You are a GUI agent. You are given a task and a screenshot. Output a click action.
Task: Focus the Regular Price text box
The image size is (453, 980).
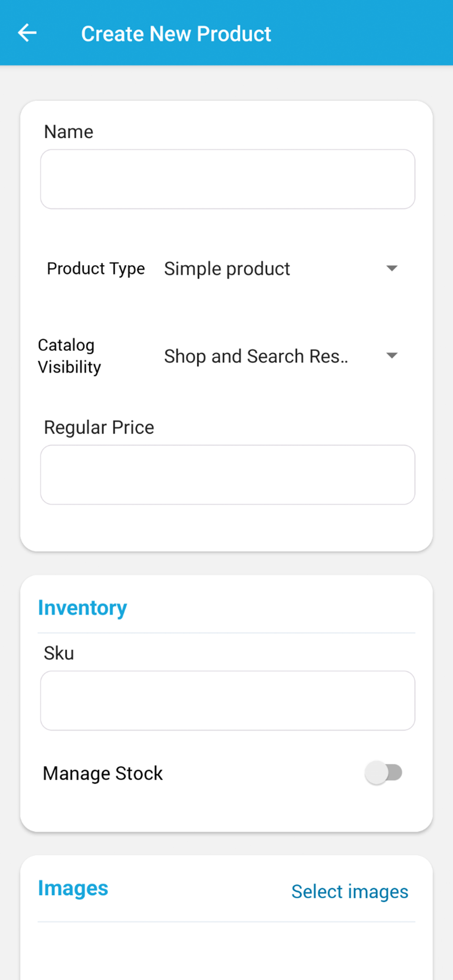click(227, 475)
